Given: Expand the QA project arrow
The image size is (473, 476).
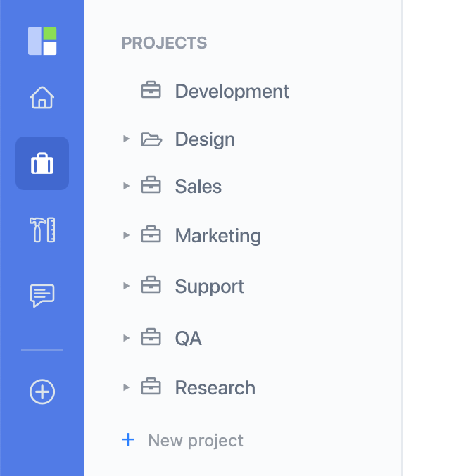Looking at the screenshot, I should click(126, 338).
